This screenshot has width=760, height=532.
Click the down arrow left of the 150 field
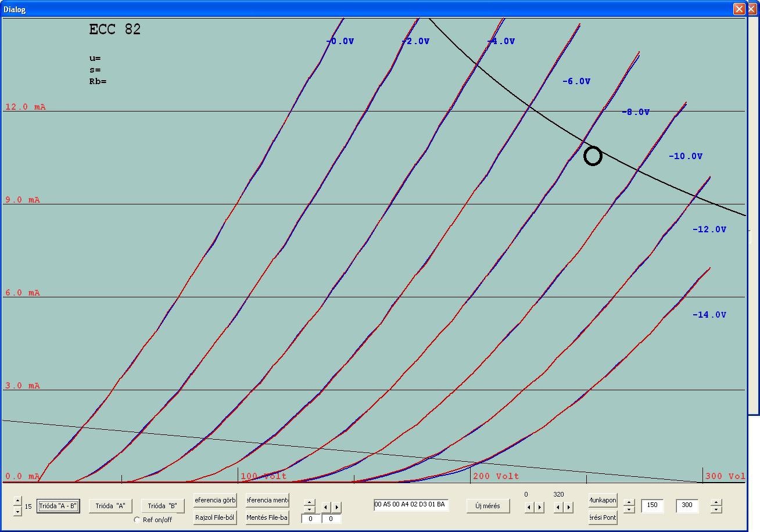(x=629, y=510)
